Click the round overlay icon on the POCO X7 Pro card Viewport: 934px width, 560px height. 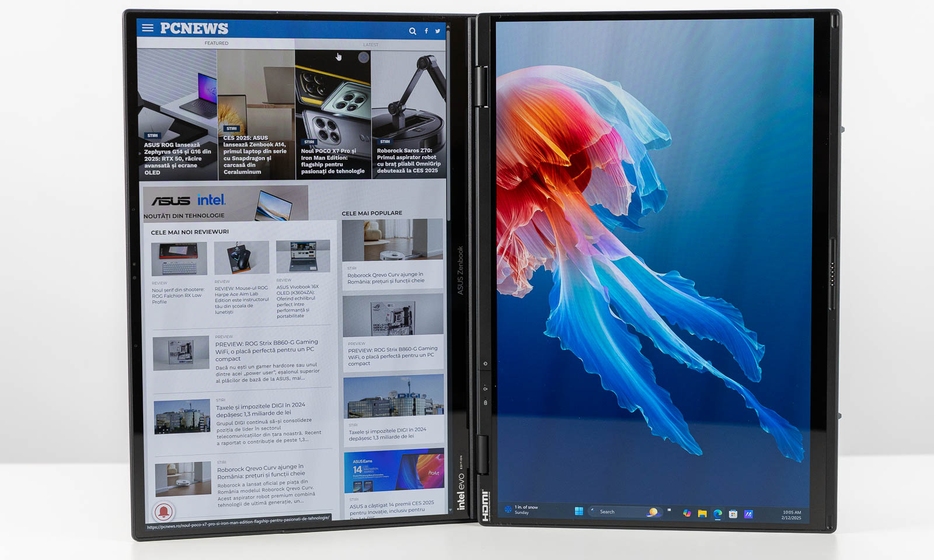364,57
